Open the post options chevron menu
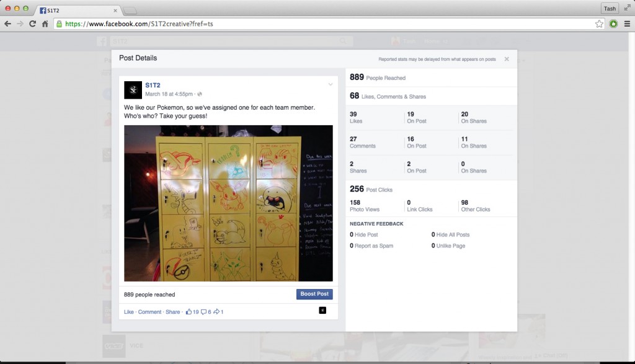Screen dimensions: 635x364 pyautogui.click(x=331, y=84)
